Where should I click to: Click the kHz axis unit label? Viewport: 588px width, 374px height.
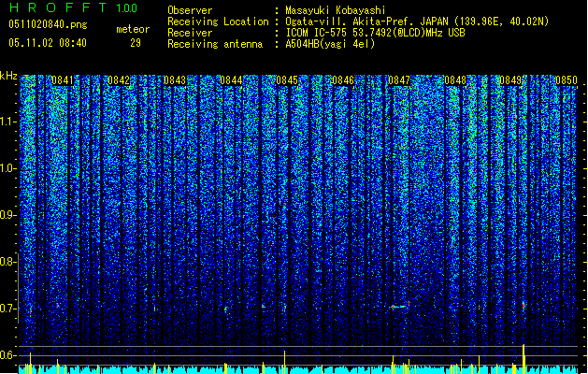(8, 76)
